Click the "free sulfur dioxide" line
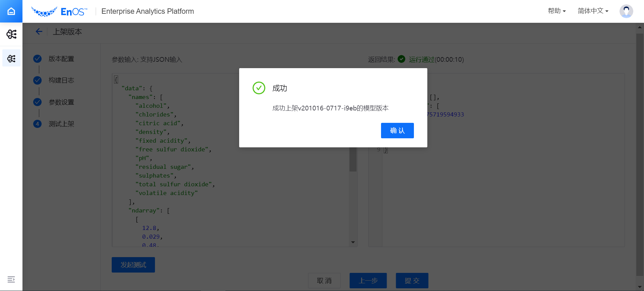Screen dimensions: 644x291 pyautogui.click(x=173, y=149)
